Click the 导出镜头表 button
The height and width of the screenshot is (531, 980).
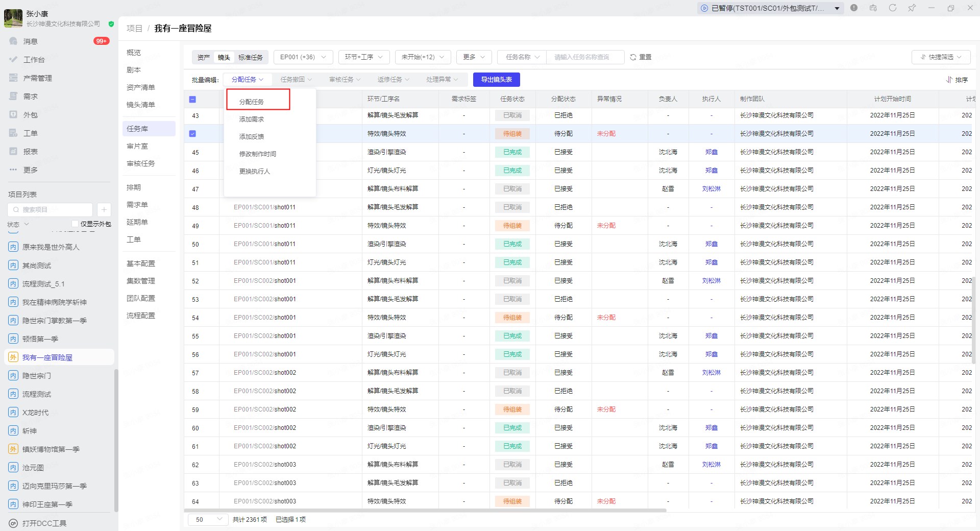pos(496,80)
